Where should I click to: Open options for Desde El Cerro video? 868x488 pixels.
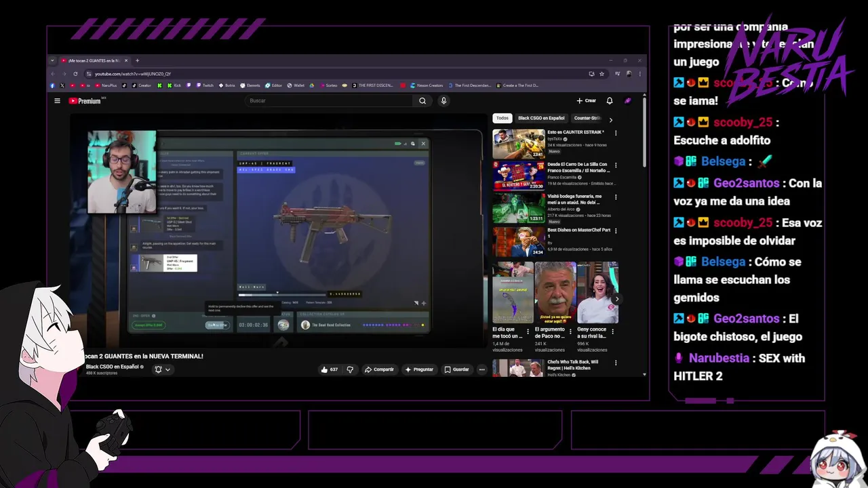click(616, 165)
